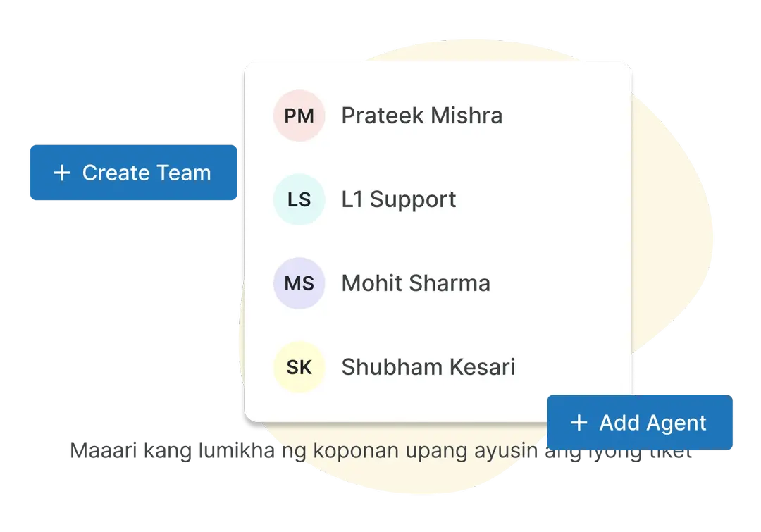
Task: Click the Create Team button label
Action: coord(146,173)
